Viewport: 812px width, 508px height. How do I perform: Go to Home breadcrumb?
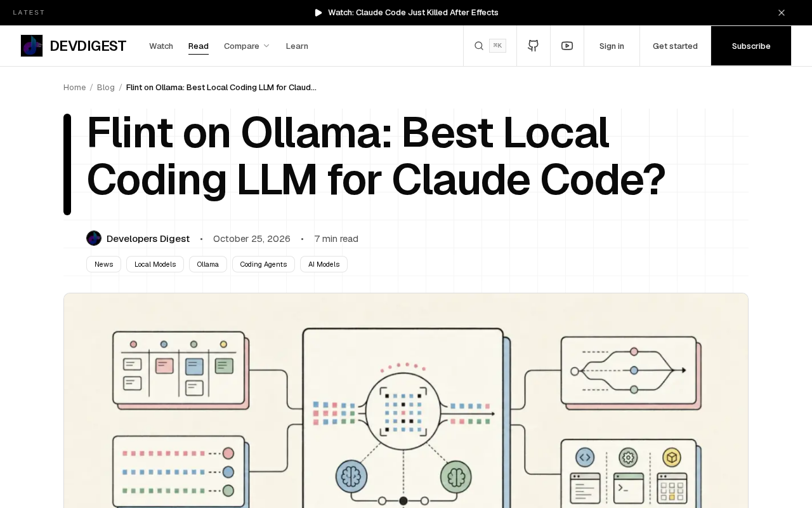pos(75,87)
